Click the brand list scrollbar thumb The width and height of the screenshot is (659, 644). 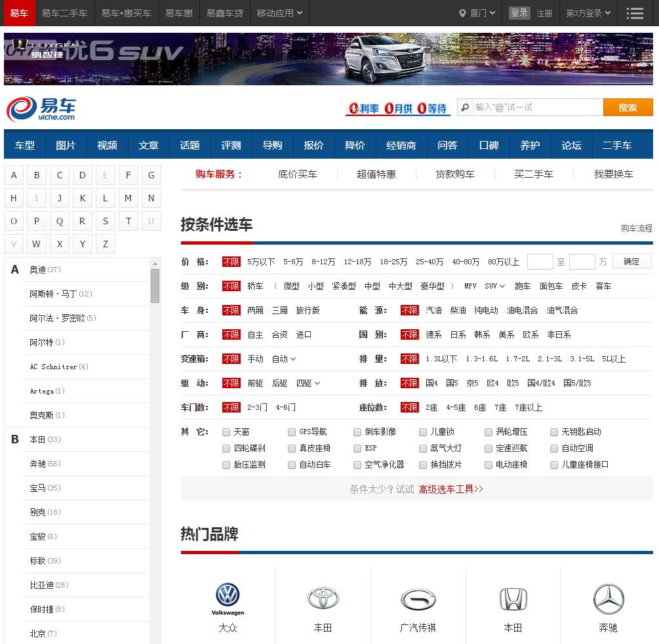point(155,286)
